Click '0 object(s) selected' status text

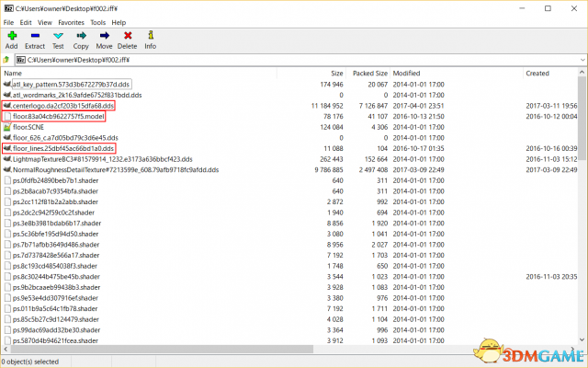(30, 362)
